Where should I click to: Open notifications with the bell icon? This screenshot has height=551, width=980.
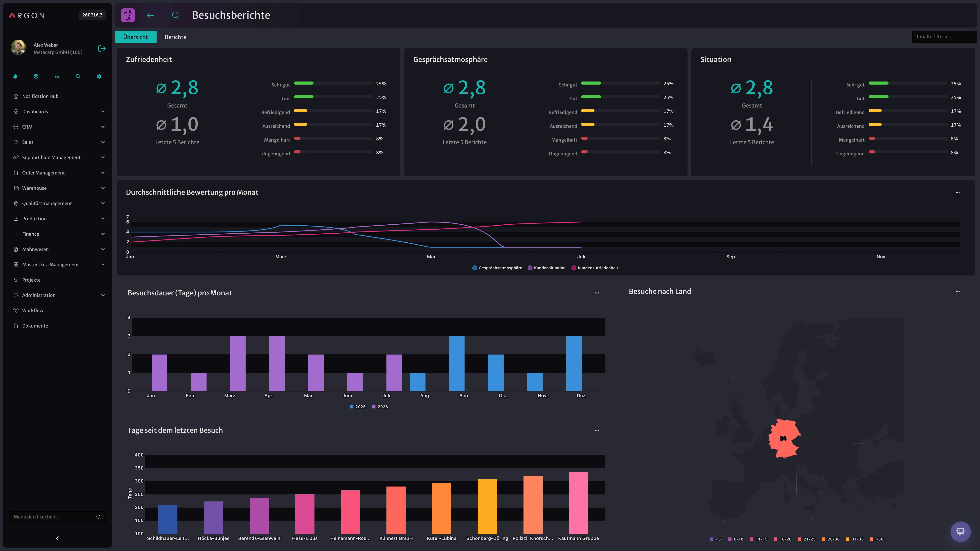[x=15, y=77]
